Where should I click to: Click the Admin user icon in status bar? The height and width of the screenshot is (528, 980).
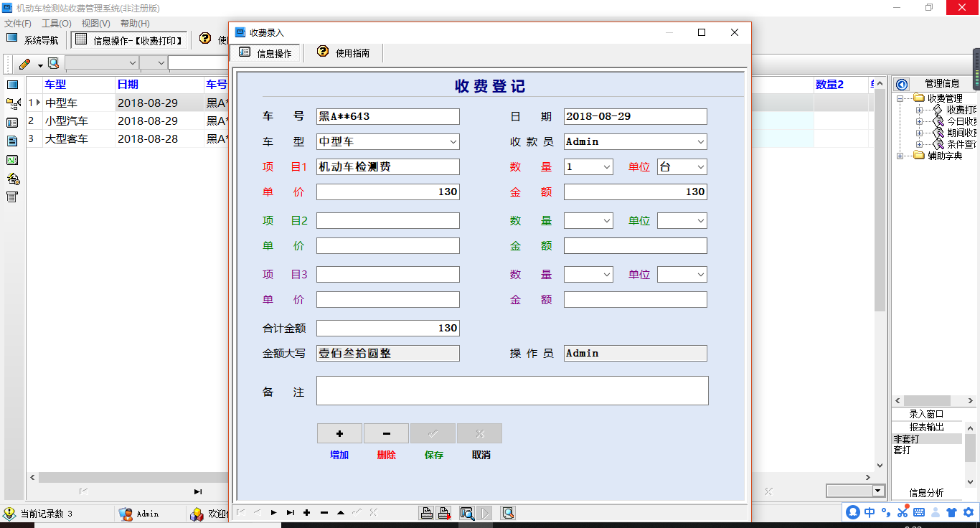(126, 514)
